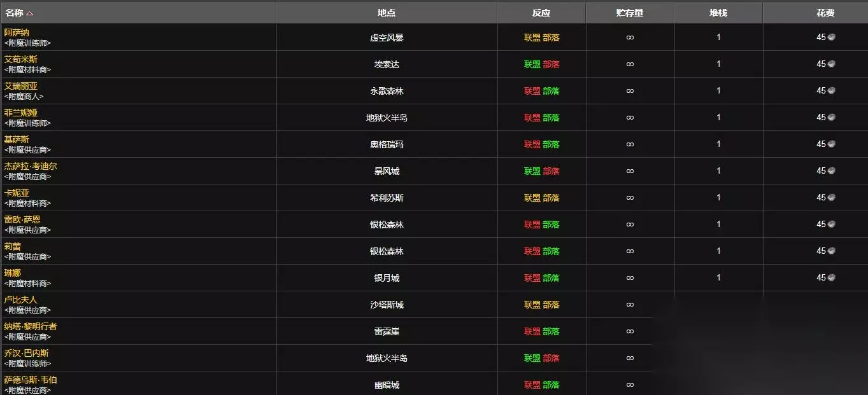This screenshot has height=395, width=868.
Task: Click the silver coin icon in 卡妮亚 row
Action: click(831, 198)
